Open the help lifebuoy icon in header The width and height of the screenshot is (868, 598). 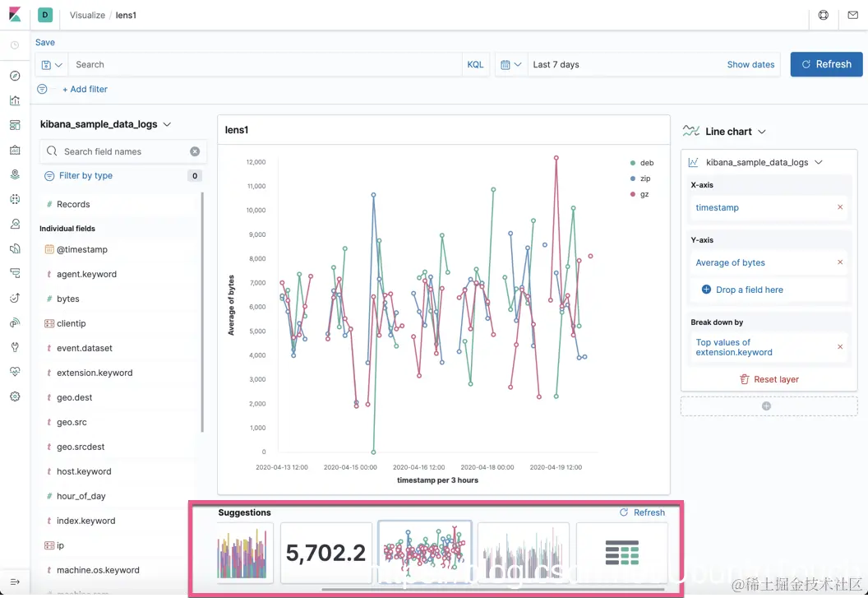[x=823, y=15]
